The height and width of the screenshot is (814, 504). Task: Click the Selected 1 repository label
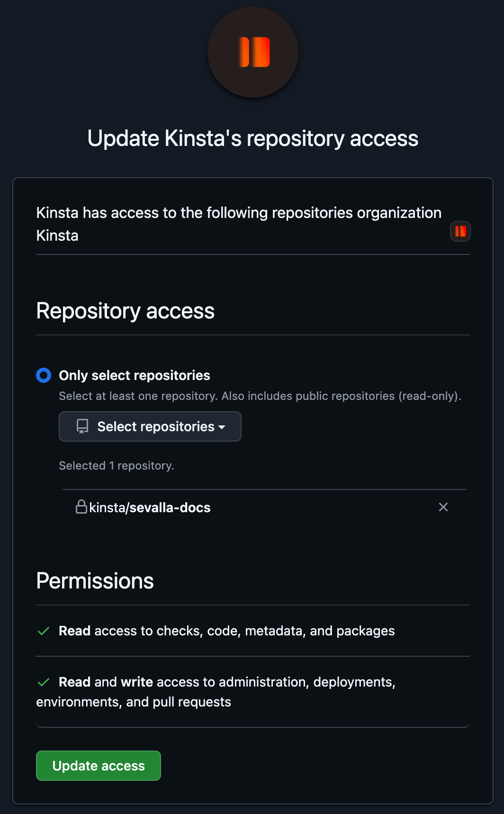pyautogui.click(x=117, y=465)
